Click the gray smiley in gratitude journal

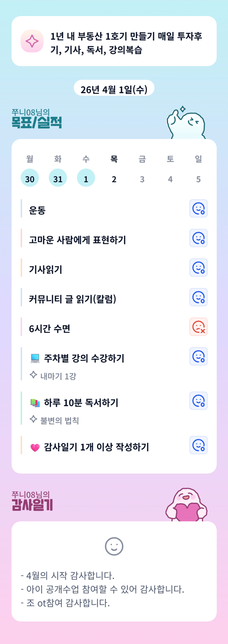pos(114,546)
